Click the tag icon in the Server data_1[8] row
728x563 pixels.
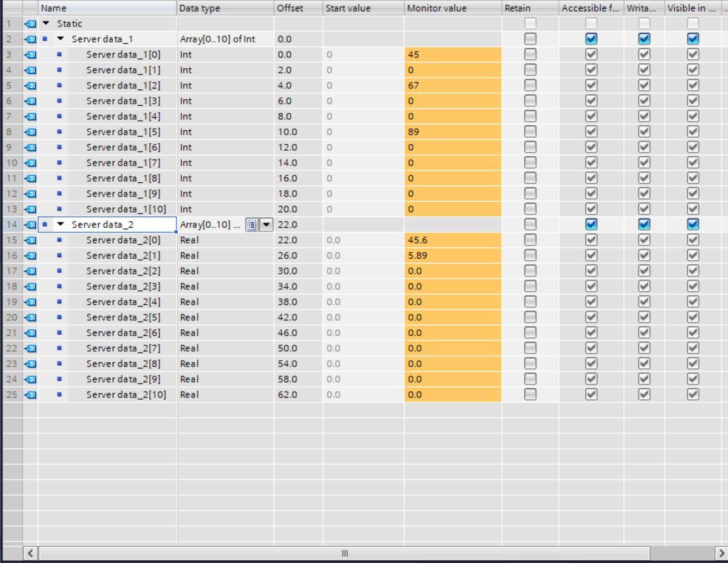point(30,178)
